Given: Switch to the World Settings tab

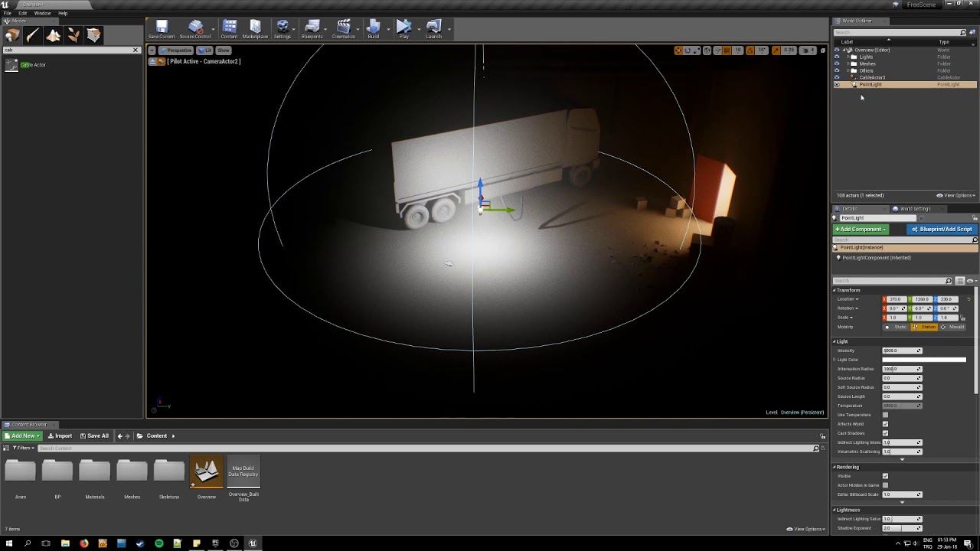Looking at the screenshot, I should [916, 208].
